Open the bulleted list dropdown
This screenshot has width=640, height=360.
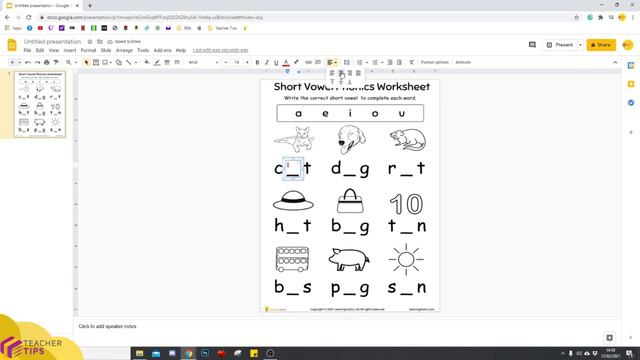coord(382,62)
